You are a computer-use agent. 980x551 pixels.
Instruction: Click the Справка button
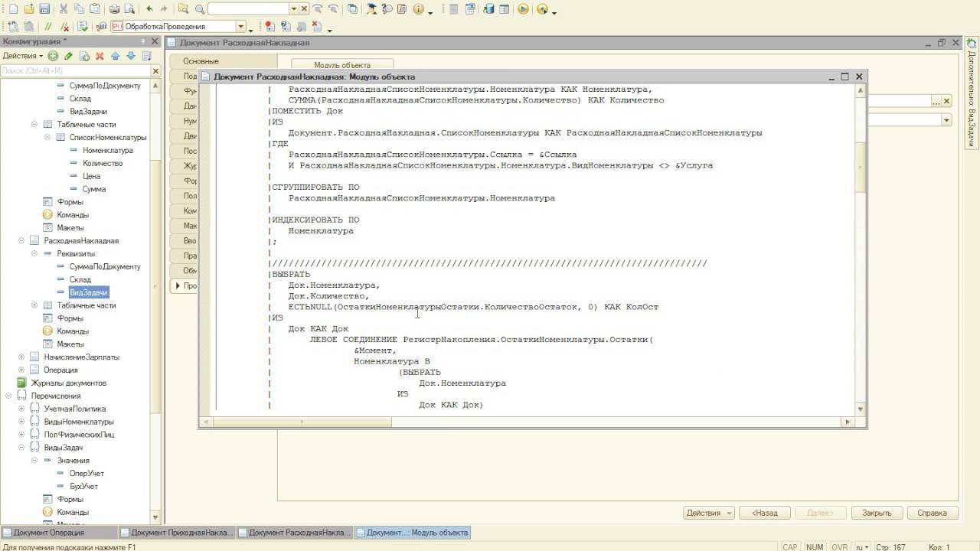click(933, 513)
